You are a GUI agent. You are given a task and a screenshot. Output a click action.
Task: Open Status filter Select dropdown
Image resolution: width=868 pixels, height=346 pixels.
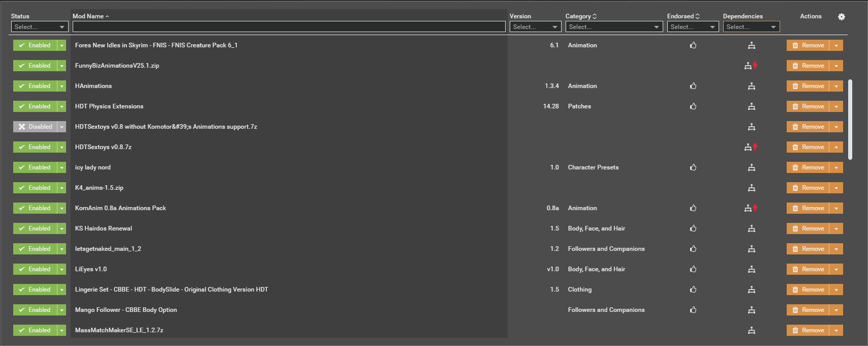(40, 27)
